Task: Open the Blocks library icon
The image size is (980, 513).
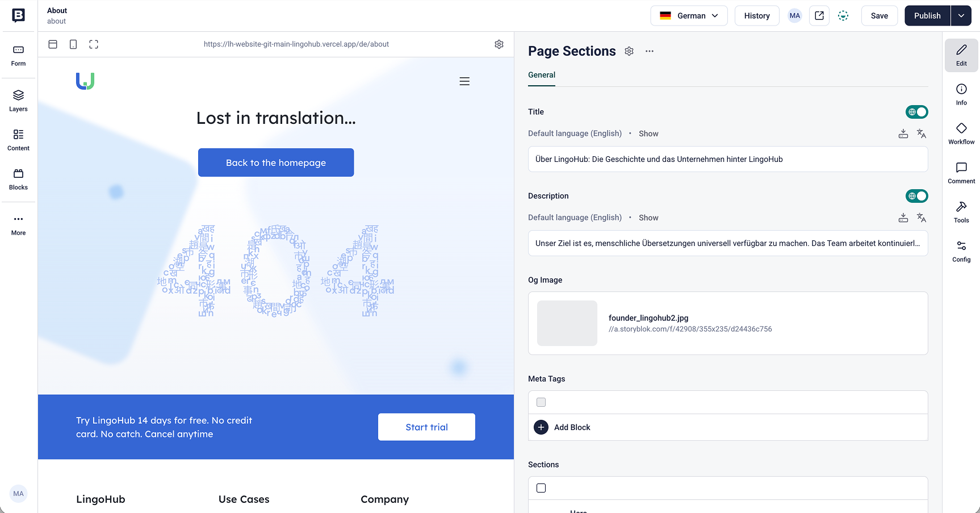Action: [18, 179]
